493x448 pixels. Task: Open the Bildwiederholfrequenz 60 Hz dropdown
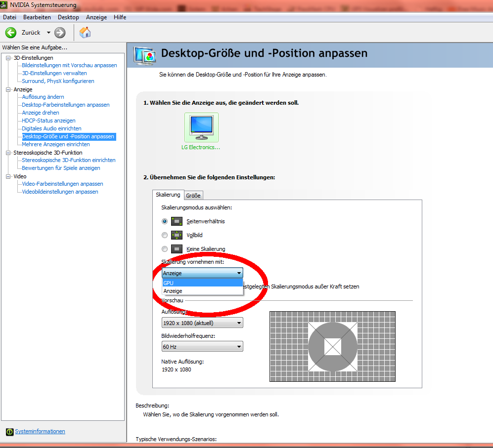click(202, 347)
